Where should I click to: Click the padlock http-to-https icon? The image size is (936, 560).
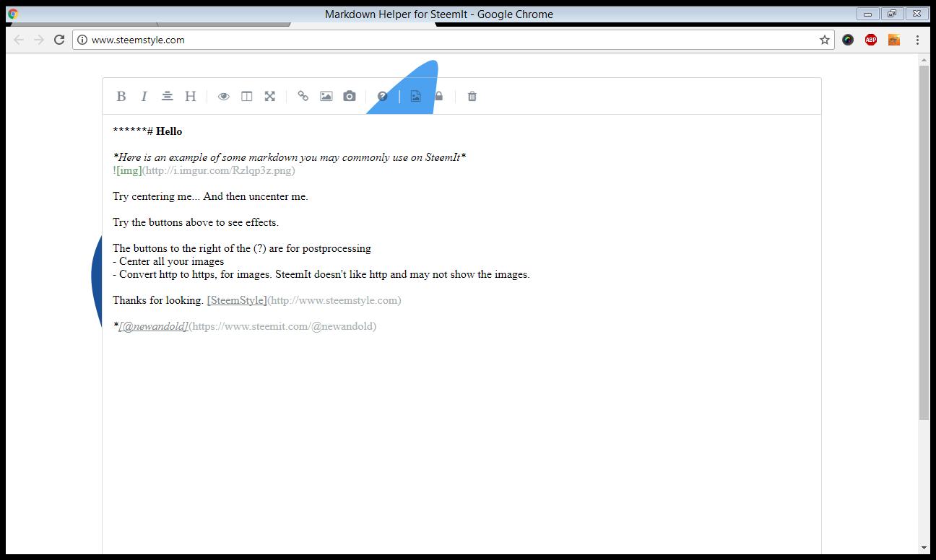[x=438, y=96]
